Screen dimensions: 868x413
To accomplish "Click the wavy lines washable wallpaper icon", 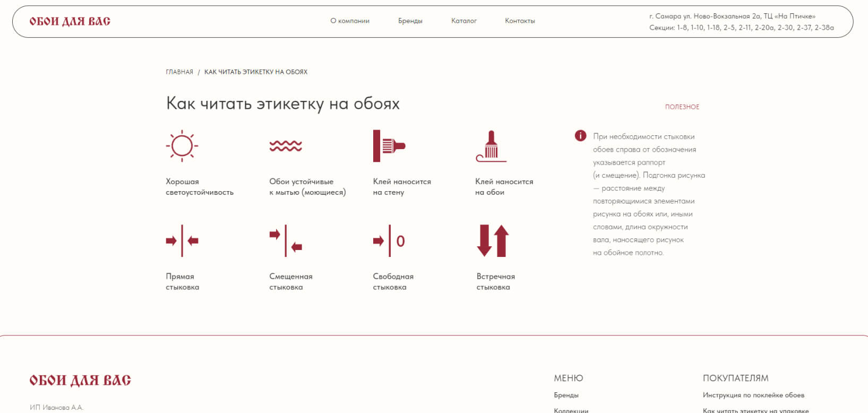I will tap(286, 146).
